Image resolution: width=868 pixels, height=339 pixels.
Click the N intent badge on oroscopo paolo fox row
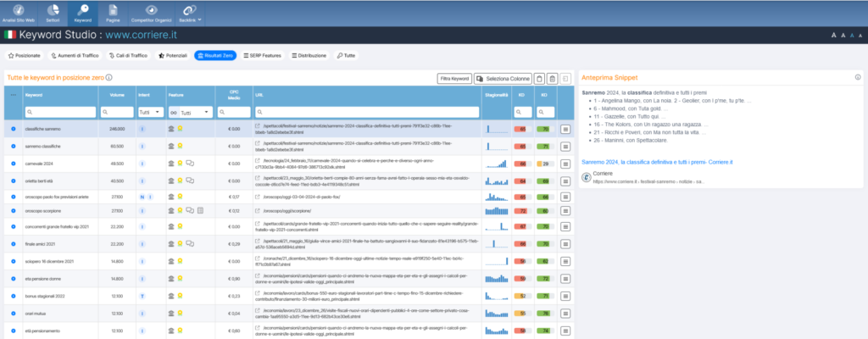pos(142,197)
